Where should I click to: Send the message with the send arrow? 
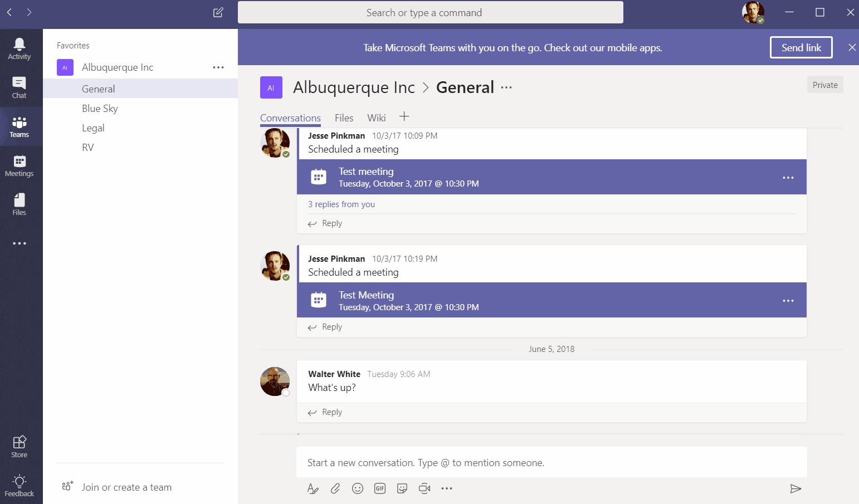(x=795, y=488)
